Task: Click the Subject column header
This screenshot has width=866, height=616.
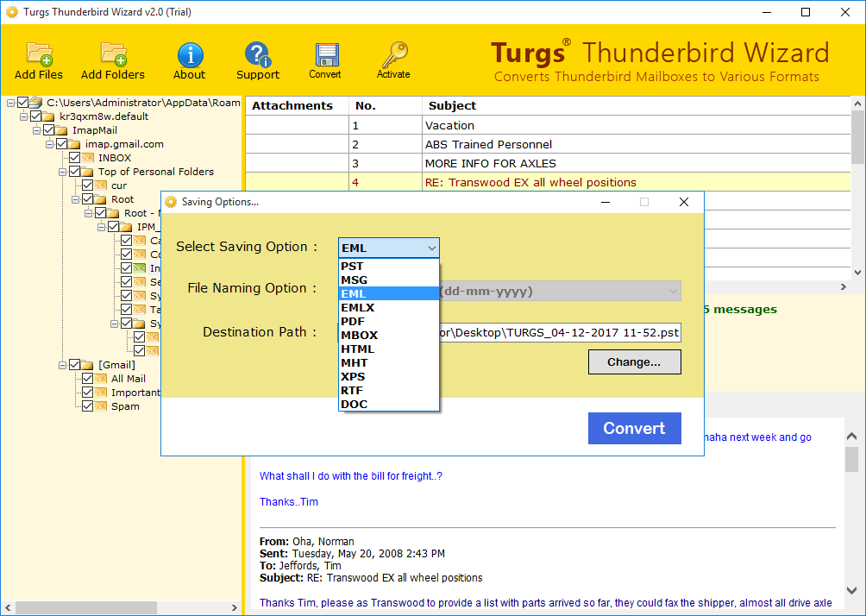Action: click(637, 105)
